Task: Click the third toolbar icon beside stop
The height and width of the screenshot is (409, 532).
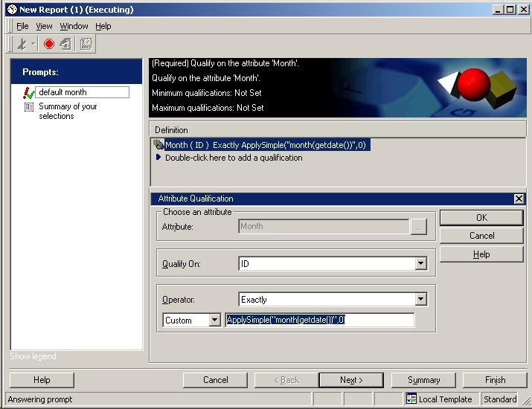Action: click(x=66, y=44)
